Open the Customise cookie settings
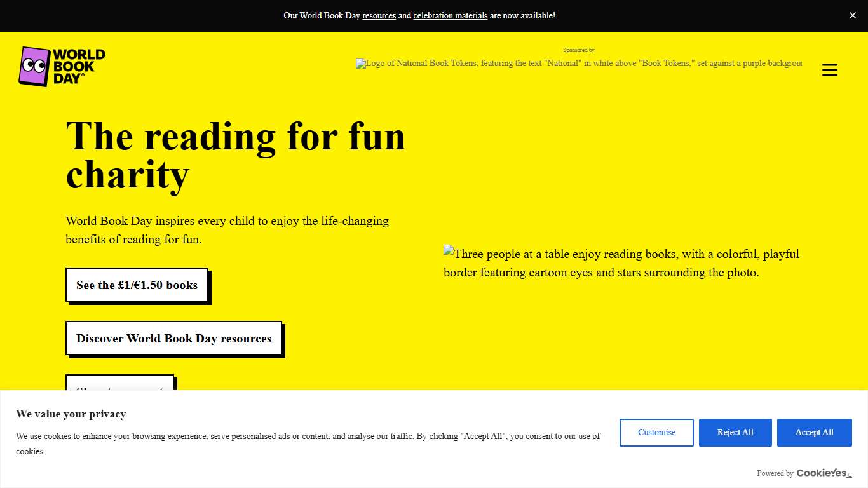868x488 pixels. [x=656, y=432]
